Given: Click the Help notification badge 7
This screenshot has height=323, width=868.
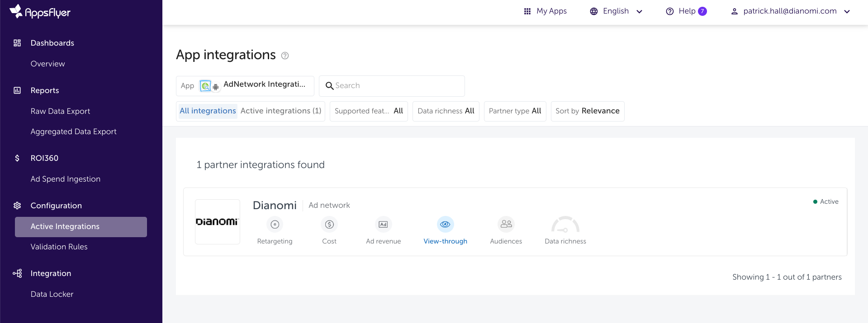Looking at the screenshot, I should coord(702,11).
